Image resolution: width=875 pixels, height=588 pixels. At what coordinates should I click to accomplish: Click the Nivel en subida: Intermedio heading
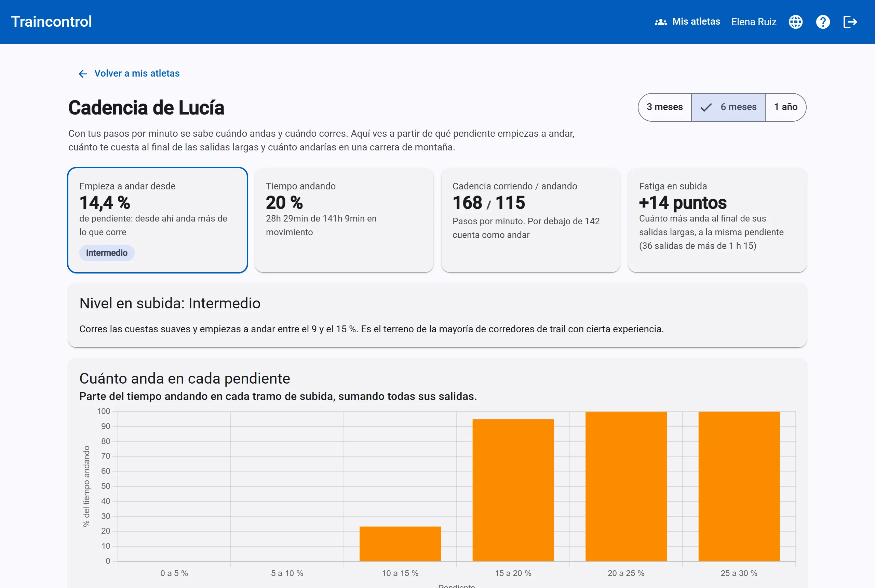(x=170, y=303)
